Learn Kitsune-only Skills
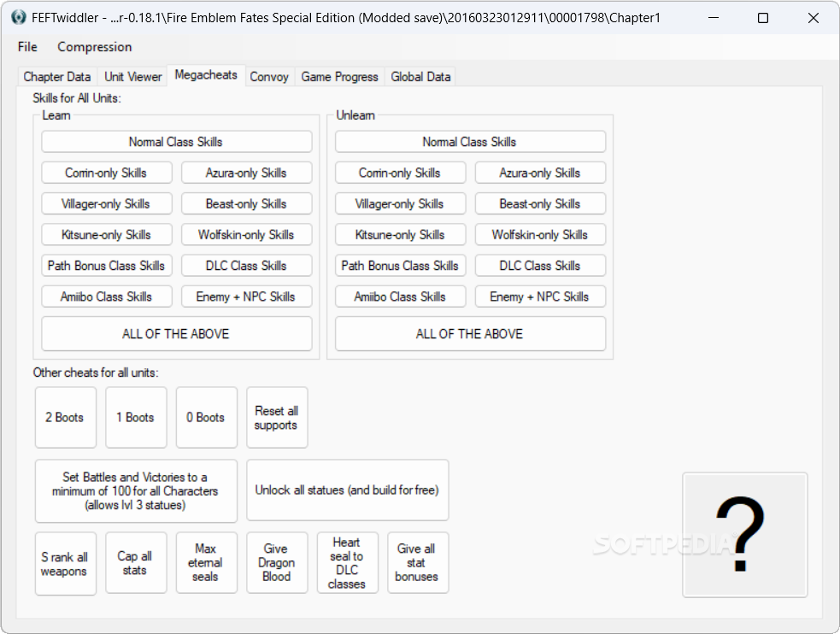Screen dimensions: 840x634 (x=107, y=235)
